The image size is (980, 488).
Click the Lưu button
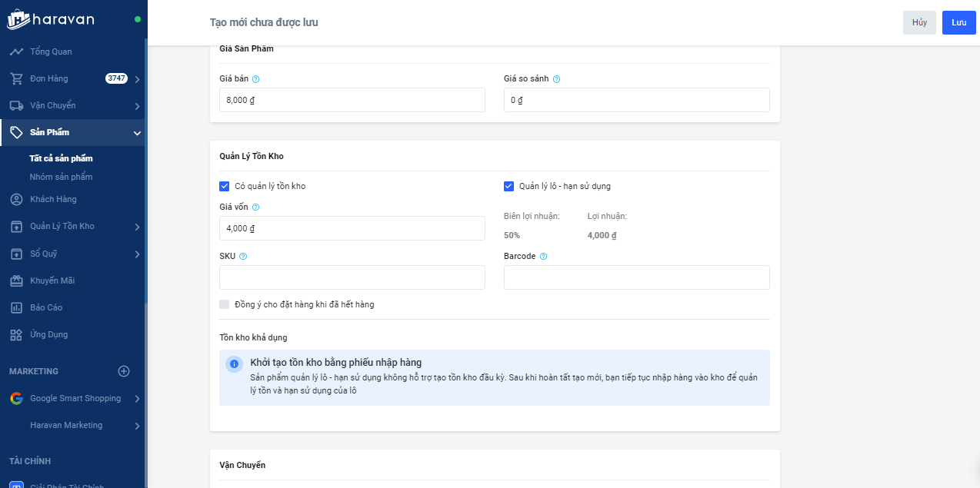pos(958,22)
